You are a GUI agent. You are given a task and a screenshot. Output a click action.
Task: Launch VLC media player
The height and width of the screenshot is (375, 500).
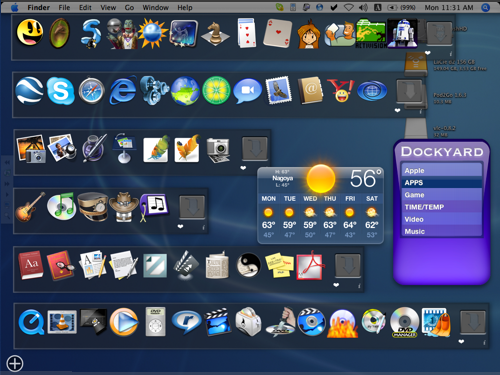[x=62, y=322]
